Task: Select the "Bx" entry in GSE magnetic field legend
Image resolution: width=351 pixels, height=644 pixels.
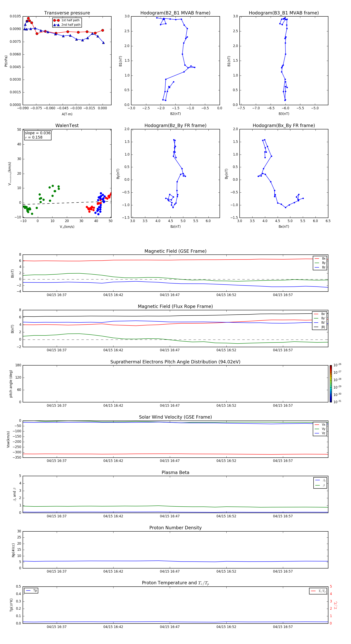Action: (x=320, y=259)
